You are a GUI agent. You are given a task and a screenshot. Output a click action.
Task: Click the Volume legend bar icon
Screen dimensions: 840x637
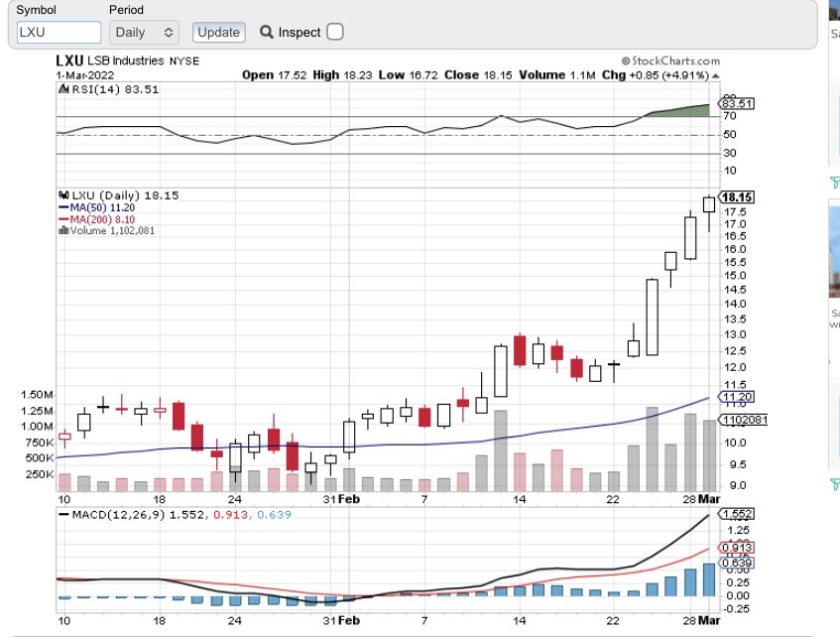point(63,230)
